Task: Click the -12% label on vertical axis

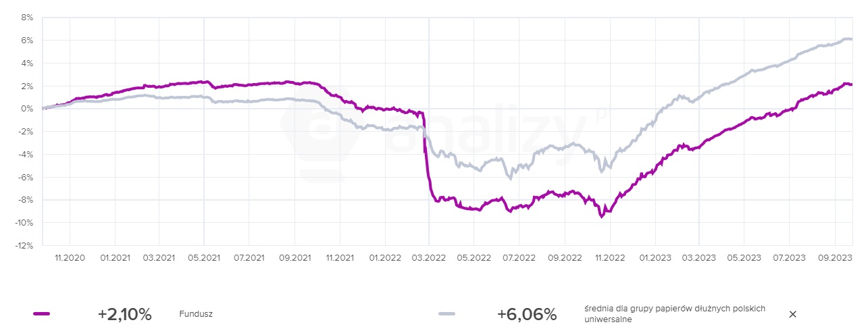Action: 25,246
